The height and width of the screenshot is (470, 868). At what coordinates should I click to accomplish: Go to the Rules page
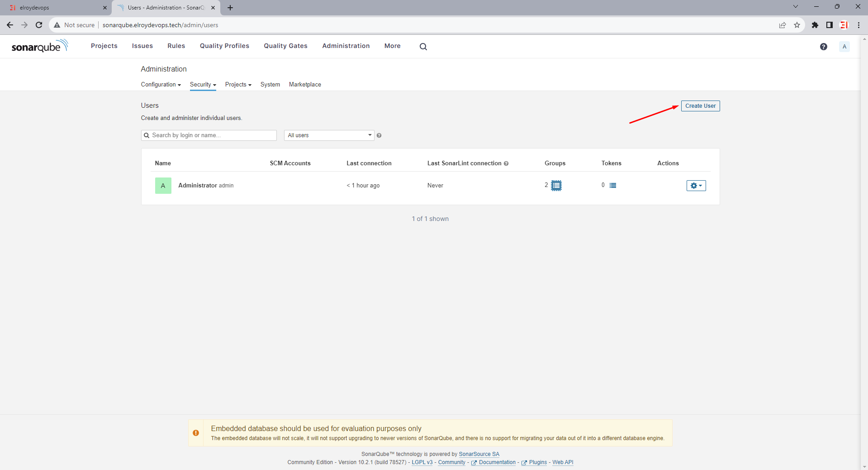[176, 46]
